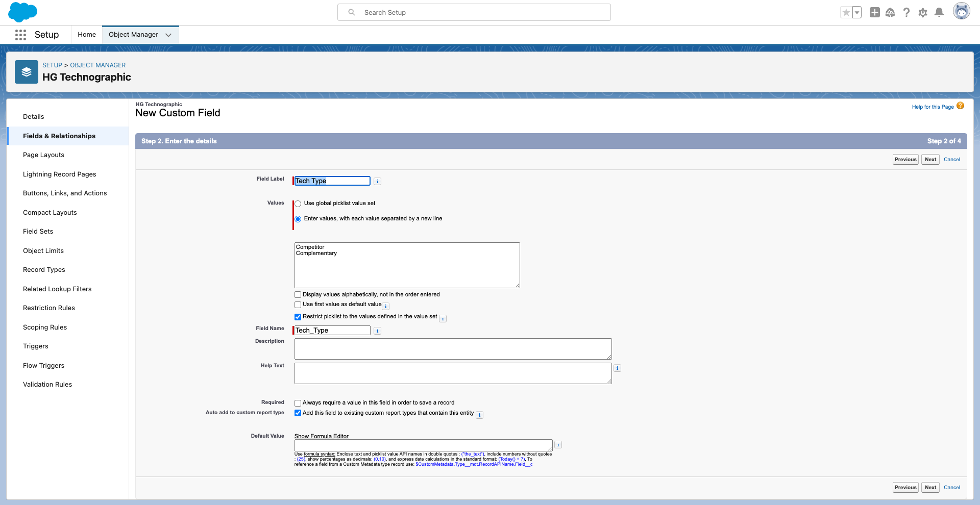980x505 pixels.
Task: Click the HG Technographic object icon
Action: (x=27, y=72)
